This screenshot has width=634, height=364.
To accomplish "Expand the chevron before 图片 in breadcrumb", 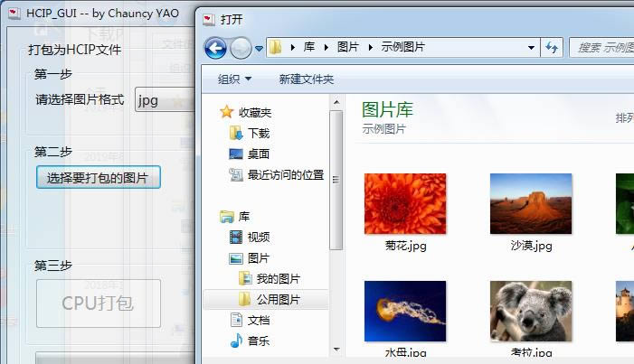I will click(x=326, y=48).
